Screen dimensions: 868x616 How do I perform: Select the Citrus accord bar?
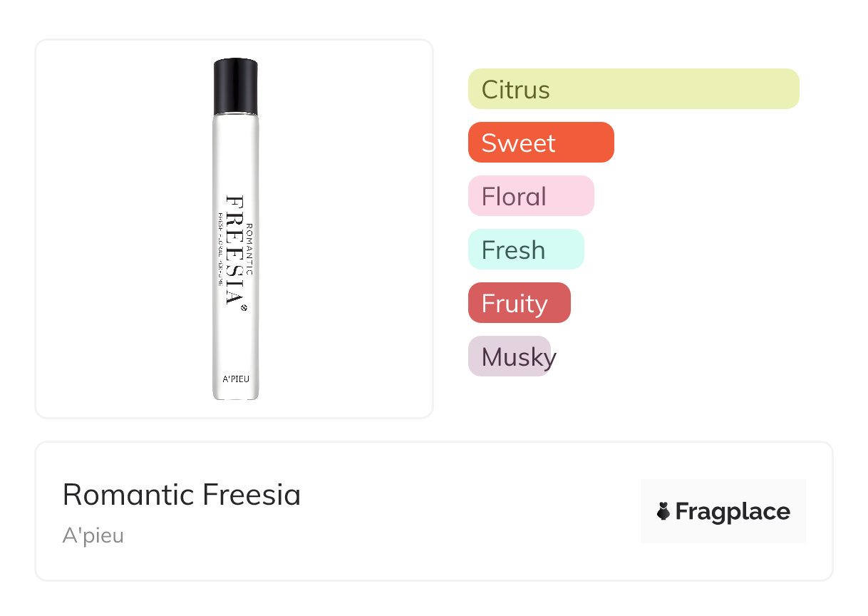634,89
